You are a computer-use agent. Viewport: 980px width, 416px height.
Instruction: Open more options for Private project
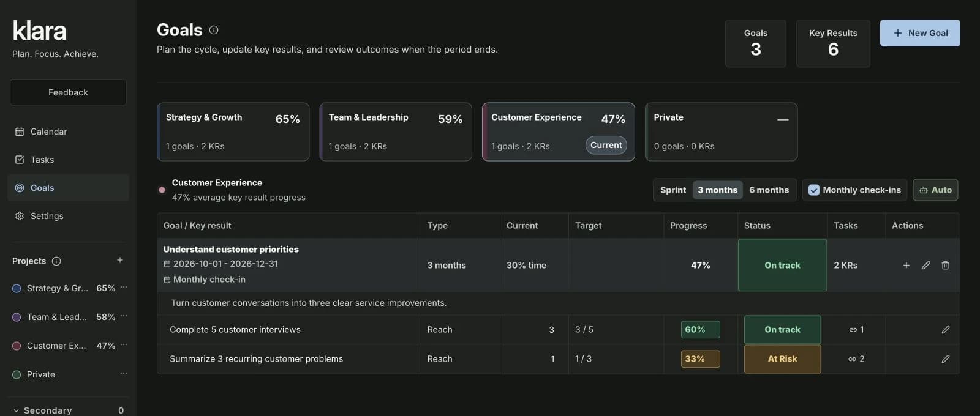124,374
